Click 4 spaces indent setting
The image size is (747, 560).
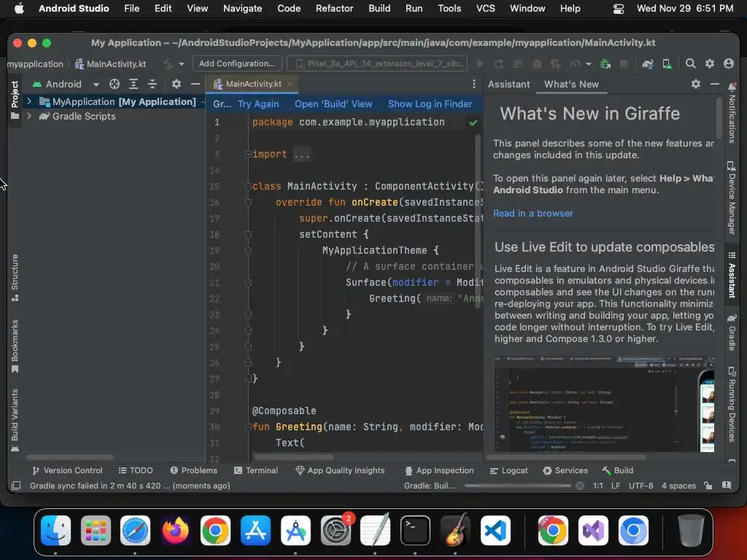point(678,486)
